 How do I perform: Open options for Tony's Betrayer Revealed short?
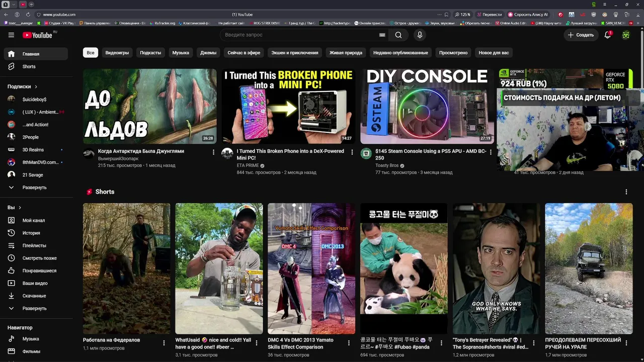click(534, 343)
